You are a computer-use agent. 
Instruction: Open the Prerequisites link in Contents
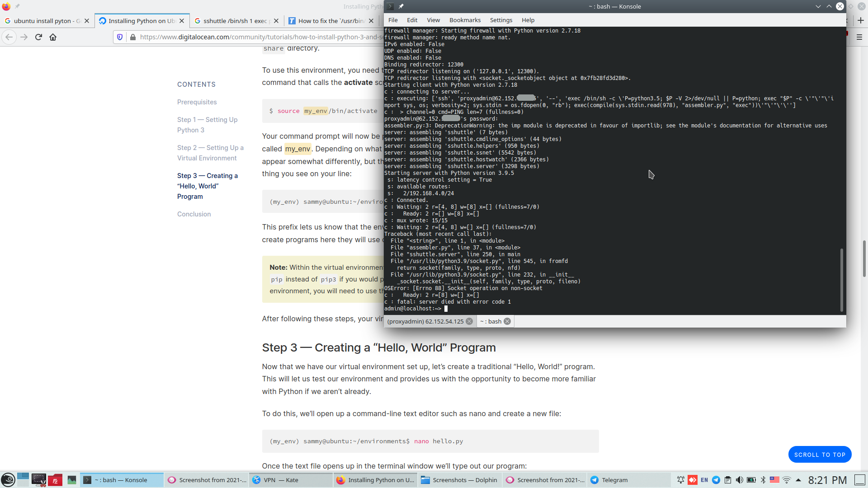tap(197, 102)
